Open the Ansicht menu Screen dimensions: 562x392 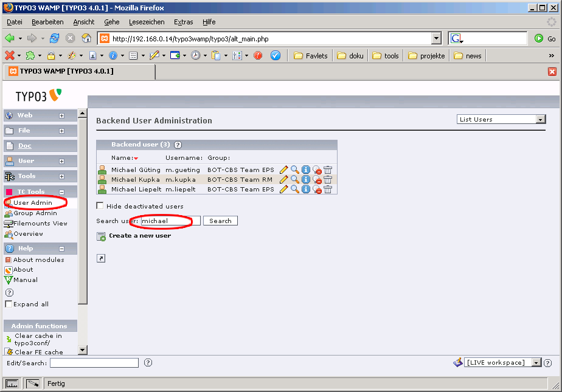click(x=84, y=22)
